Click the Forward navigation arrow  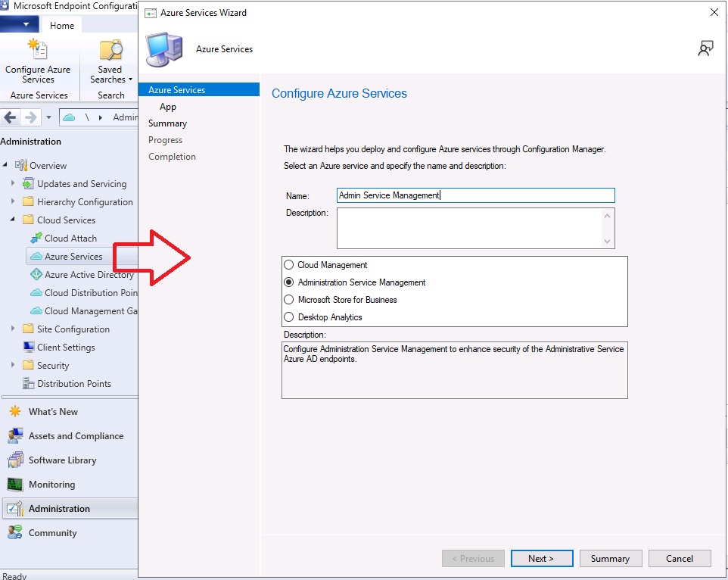point(30,117)
